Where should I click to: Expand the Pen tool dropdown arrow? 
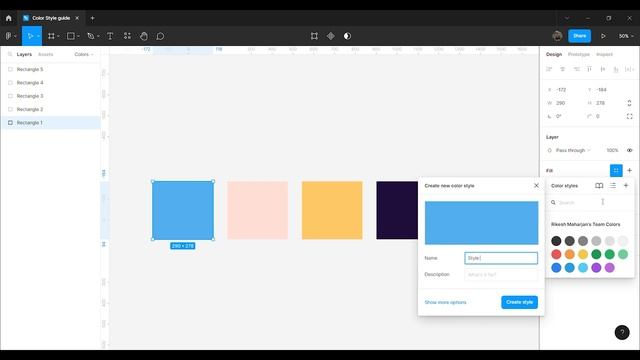coord(98,36)
